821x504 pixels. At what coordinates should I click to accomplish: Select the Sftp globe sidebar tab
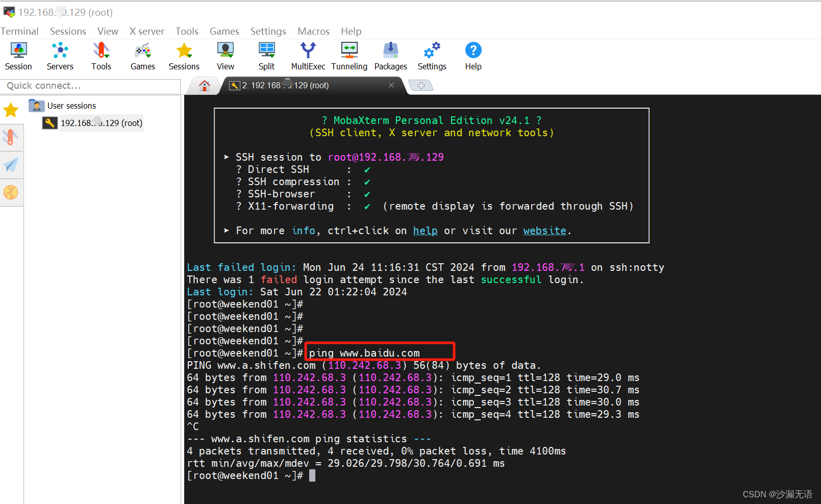[x=11, y=192]
